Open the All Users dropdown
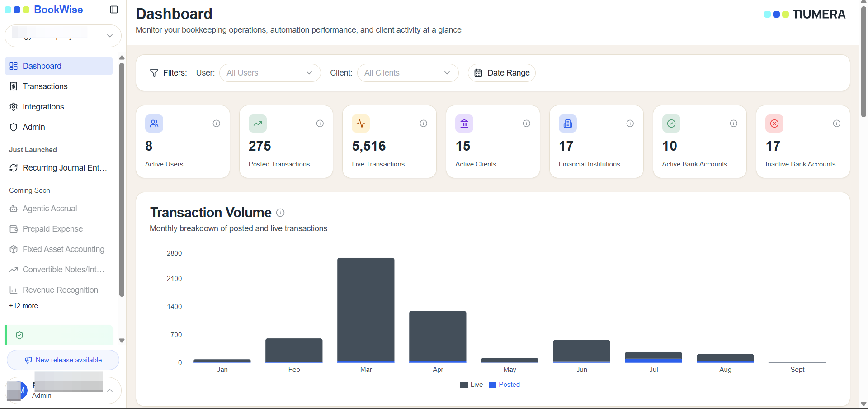Viewport: 868px width, 409px height. (x=270, y=73)
